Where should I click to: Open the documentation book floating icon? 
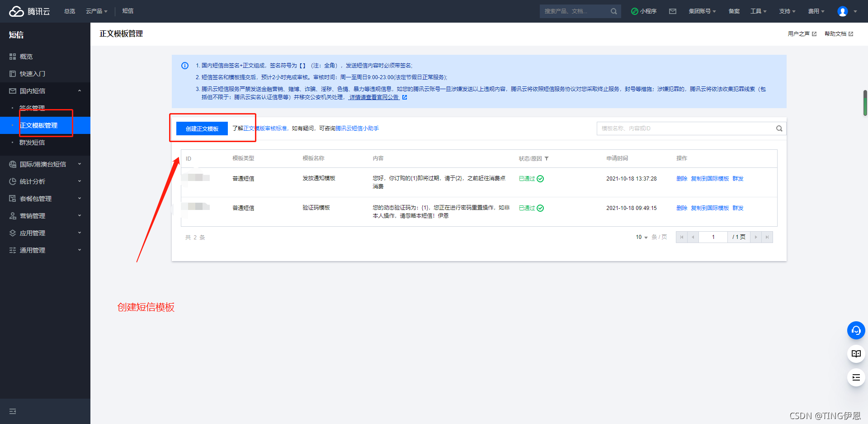point(856,354)
